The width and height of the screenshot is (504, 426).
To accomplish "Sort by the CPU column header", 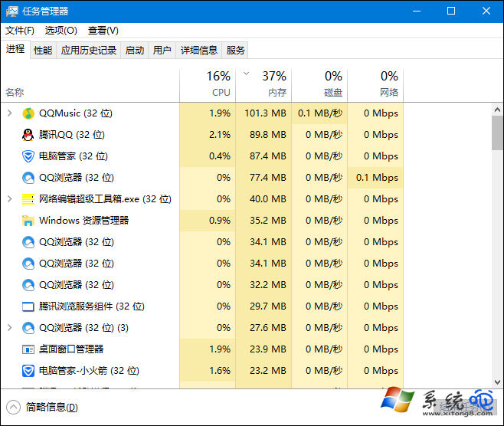I will [208, 85].
